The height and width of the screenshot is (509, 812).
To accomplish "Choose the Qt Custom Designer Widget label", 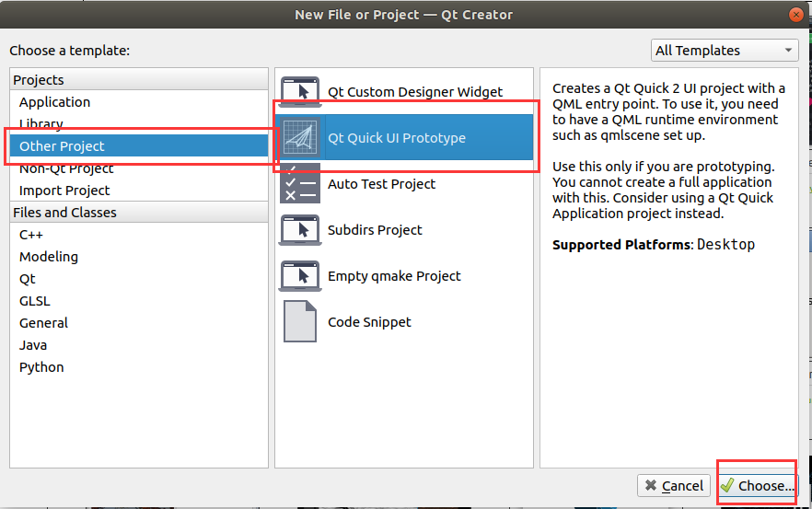I will (415, 92).
